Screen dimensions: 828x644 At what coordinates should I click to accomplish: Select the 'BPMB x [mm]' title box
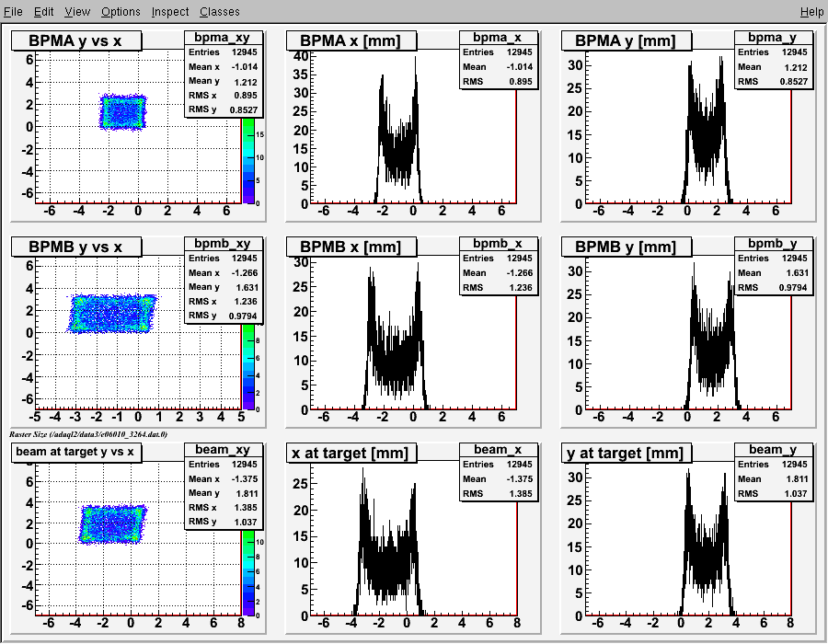[351, 247]
